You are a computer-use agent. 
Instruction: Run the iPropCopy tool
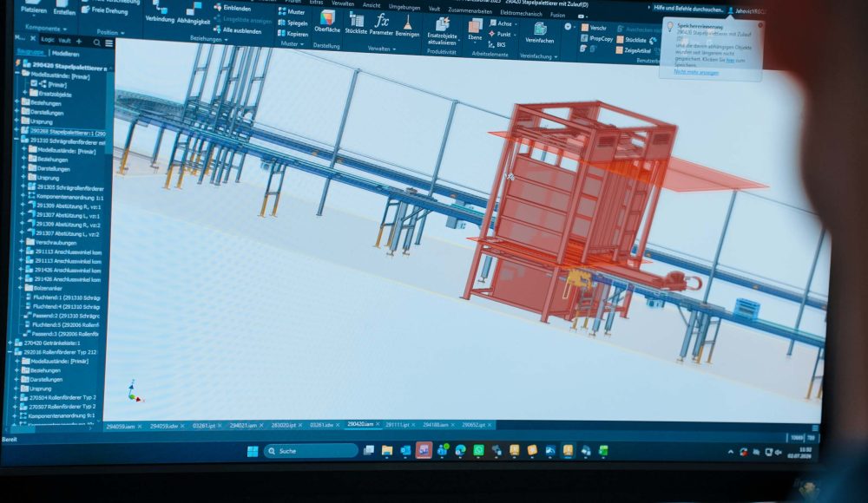coord(597,39)
